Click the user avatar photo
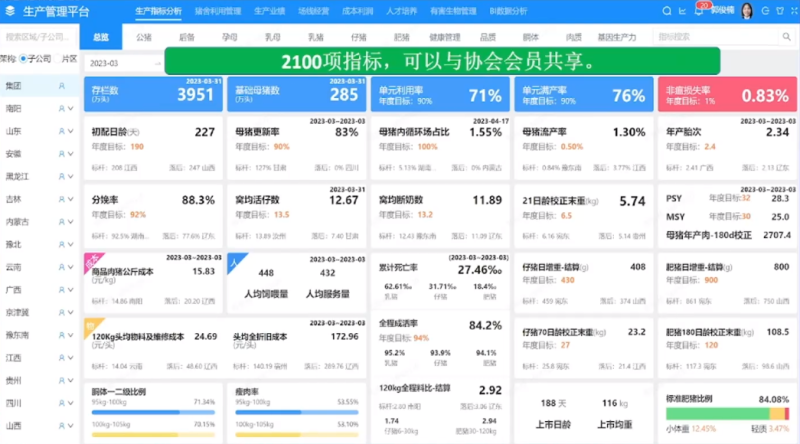 pyautogui.click(x=747, y=11)
